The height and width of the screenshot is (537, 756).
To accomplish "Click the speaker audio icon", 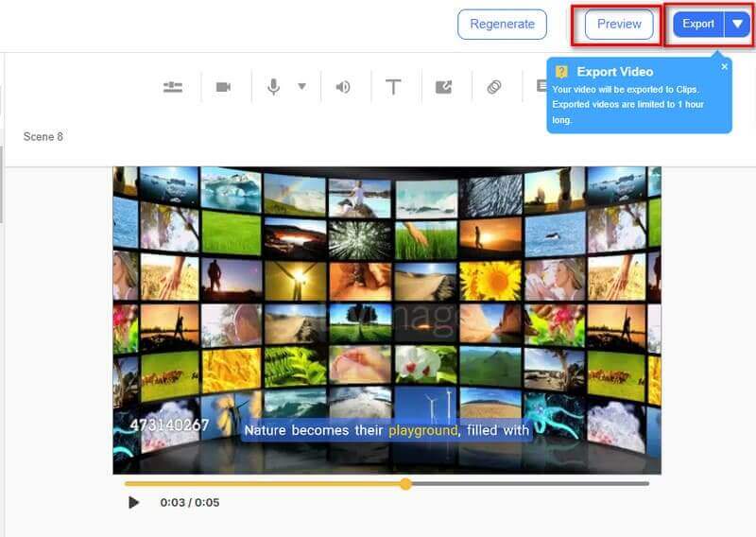I will point(343,87).
